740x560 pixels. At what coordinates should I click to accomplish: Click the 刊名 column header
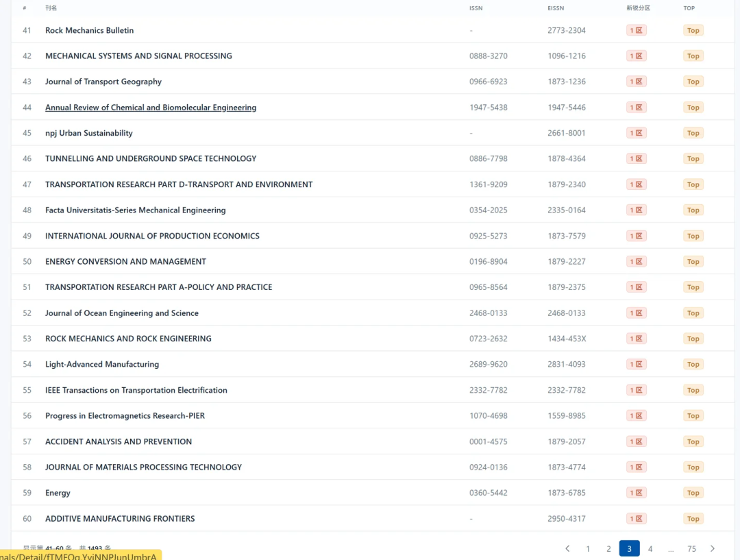pos(51,8)
